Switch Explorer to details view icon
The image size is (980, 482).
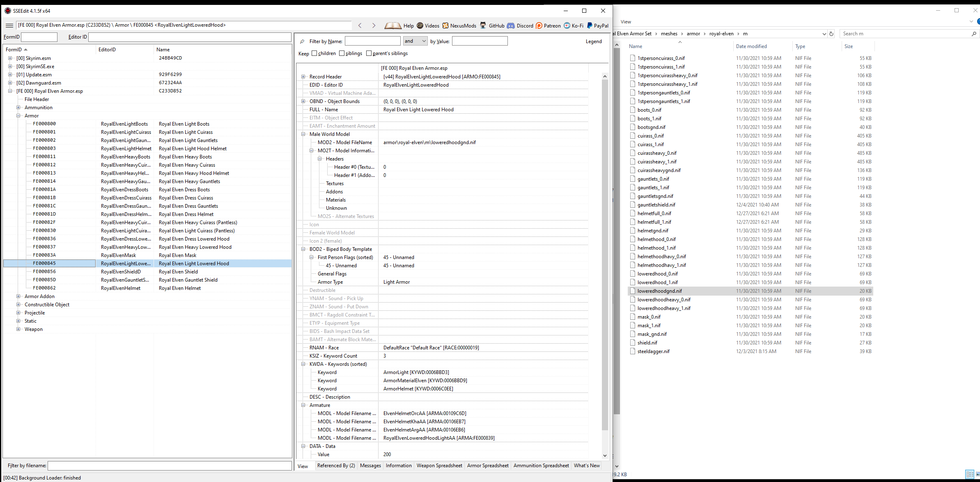click(x=970, y=474)
